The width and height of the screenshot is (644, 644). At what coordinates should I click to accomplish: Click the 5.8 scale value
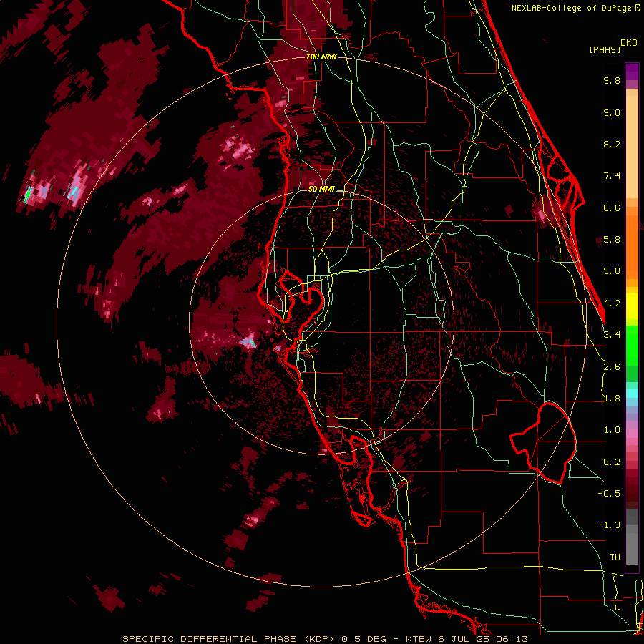[x=612, y=240]
